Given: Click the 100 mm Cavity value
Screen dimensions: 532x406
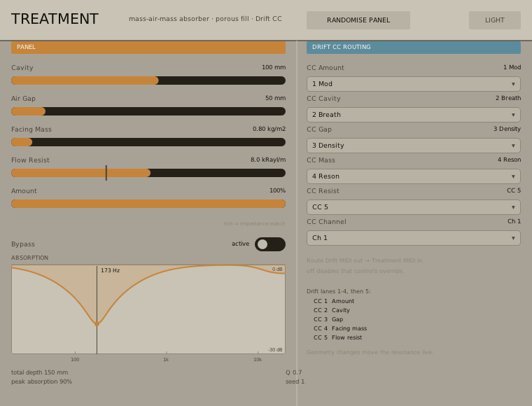Looking at the screenshot, I should point(274,67).
